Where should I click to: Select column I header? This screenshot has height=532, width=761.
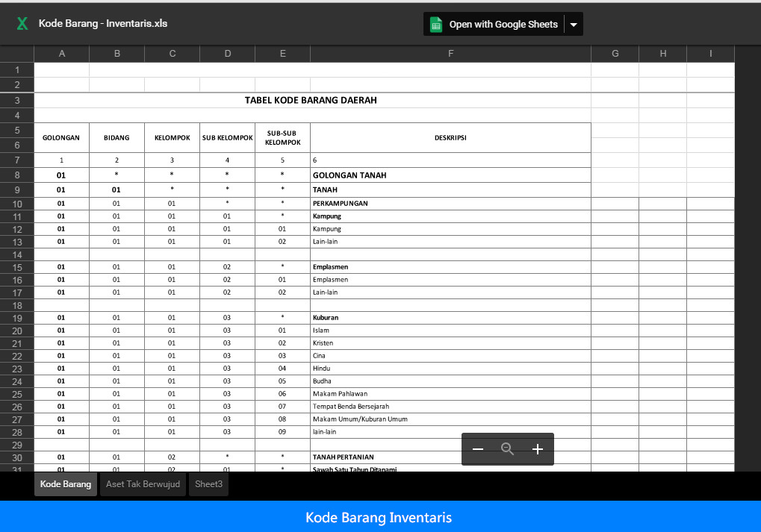710,54
